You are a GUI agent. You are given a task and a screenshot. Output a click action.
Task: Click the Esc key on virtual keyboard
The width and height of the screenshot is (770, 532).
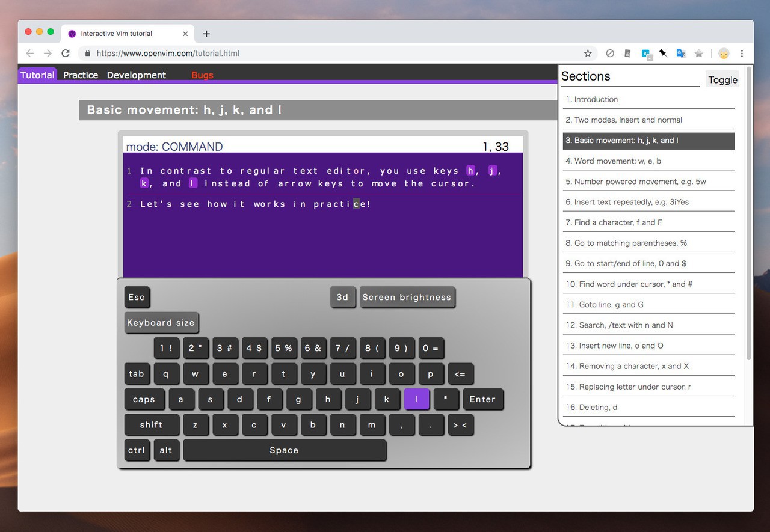pyautogui.click(x=137, y=297)
